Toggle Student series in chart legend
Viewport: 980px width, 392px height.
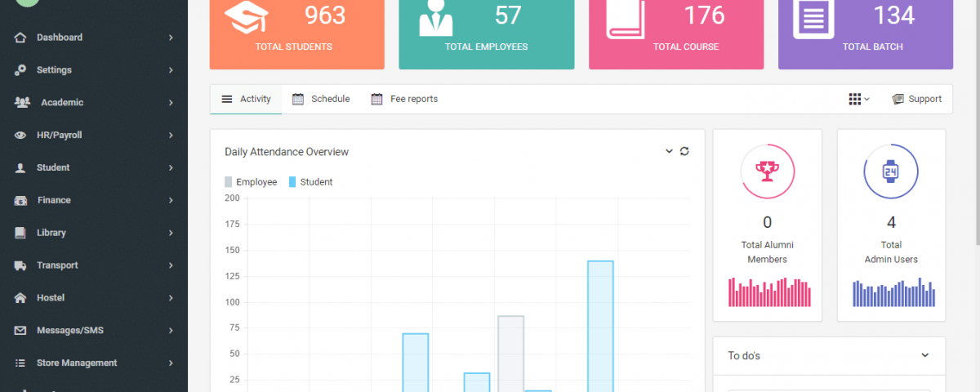coord(310,182)
